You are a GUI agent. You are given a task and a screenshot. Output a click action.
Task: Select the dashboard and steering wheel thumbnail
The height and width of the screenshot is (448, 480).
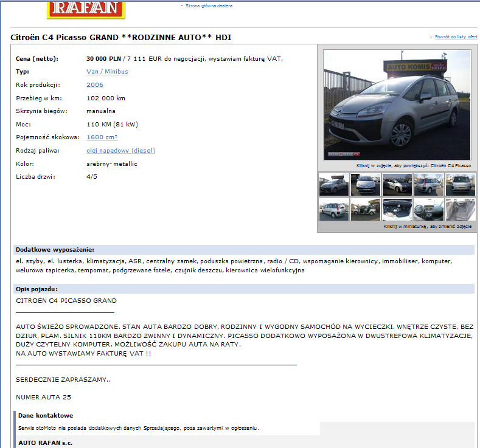click(x=429, y=210)
